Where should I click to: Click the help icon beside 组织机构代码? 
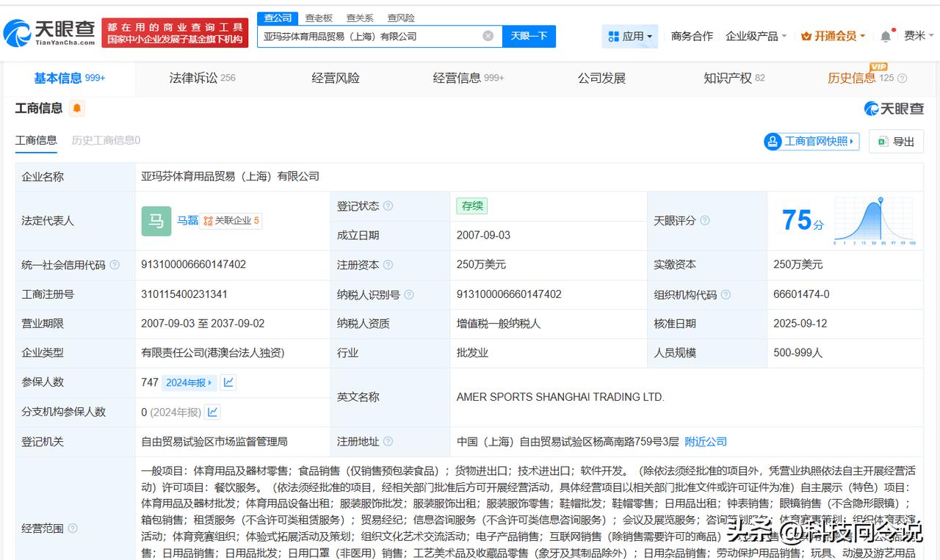point(726,294)
